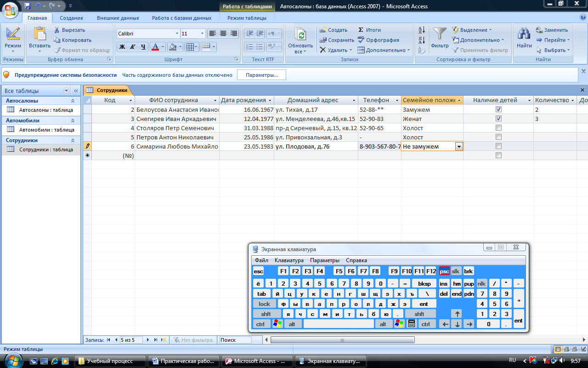The height and width of the screenshot is (368, 588).
Task: Click Заменить replace tool
Action: coord(553,30)
